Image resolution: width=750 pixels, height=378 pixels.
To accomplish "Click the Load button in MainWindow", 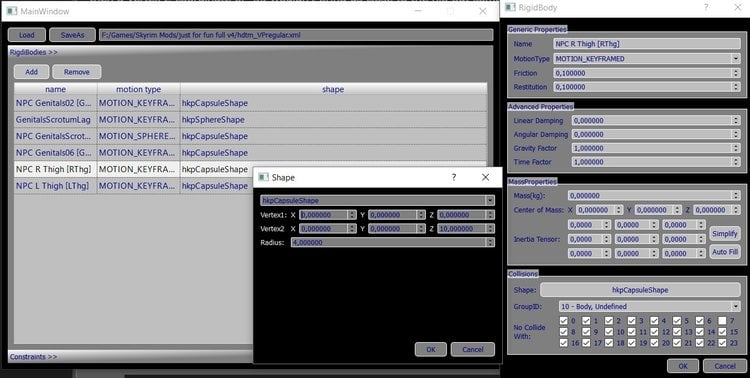I will (x=27, y=35).
